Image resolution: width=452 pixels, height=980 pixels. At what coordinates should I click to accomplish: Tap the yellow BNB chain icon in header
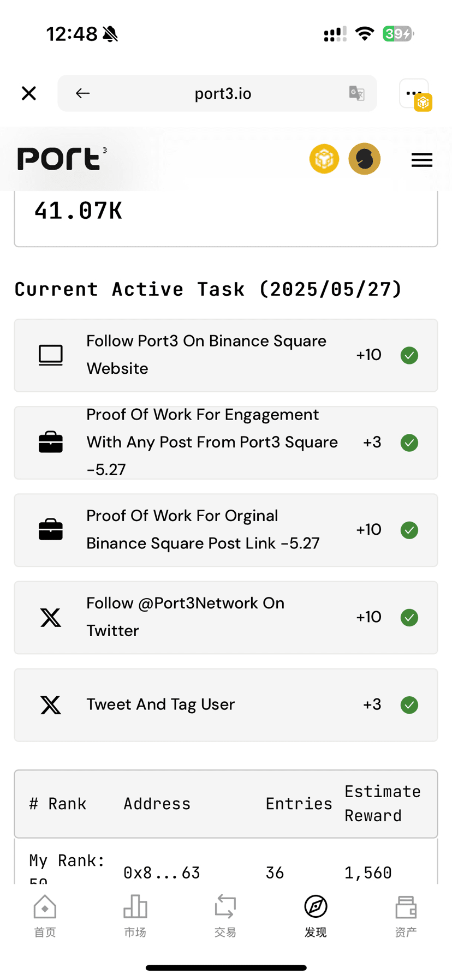click(x=324, y=159)
